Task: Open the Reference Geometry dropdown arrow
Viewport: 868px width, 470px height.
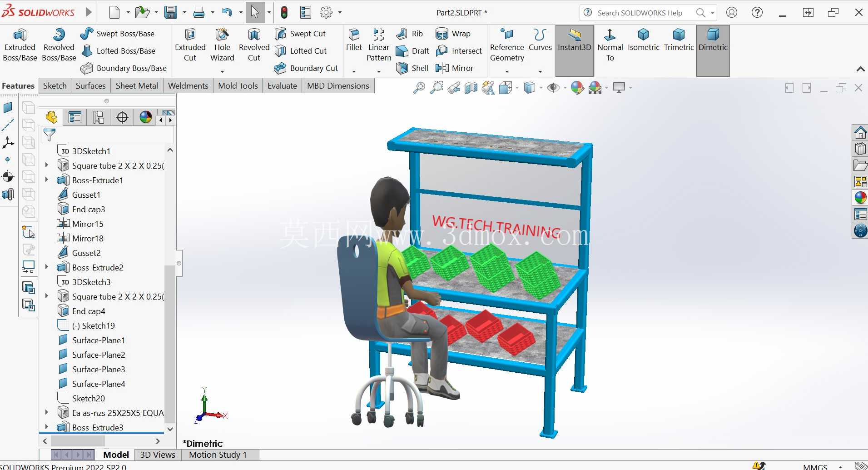Action: click(x=507, y=72)
